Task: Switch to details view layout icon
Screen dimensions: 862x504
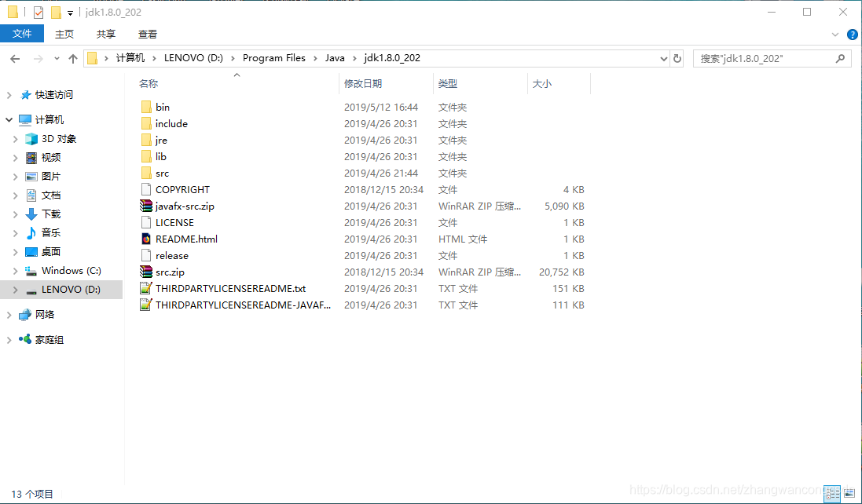Action: 832,494
